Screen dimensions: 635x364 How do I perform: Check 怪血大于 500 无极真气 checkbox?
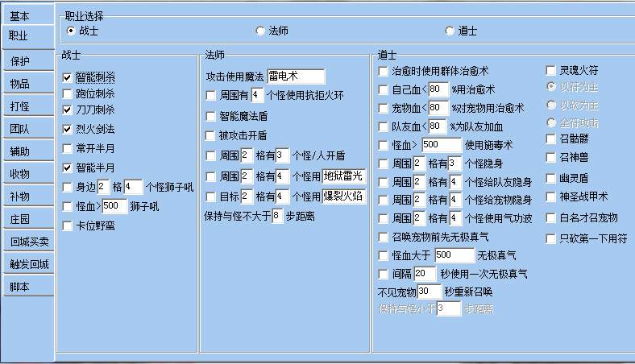[x=383, y=255]
